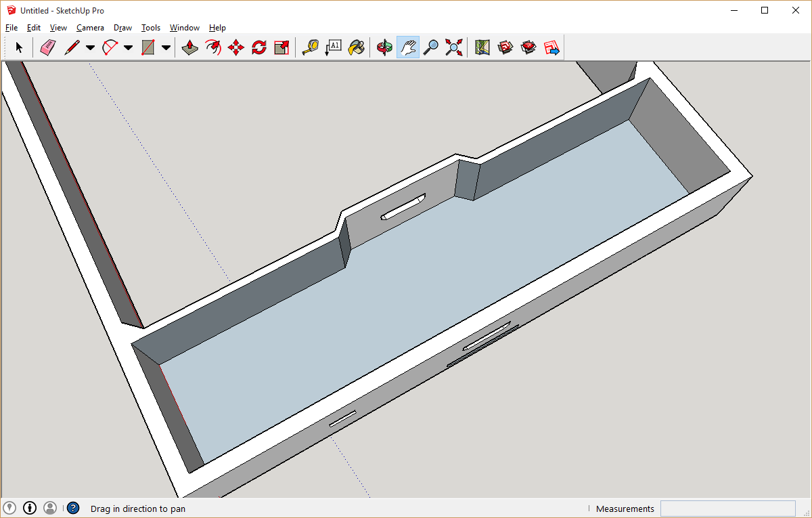The height and width of the screenshot is (518, 812).
Task: Click into the Measurements input box
Action: (727, 509)
